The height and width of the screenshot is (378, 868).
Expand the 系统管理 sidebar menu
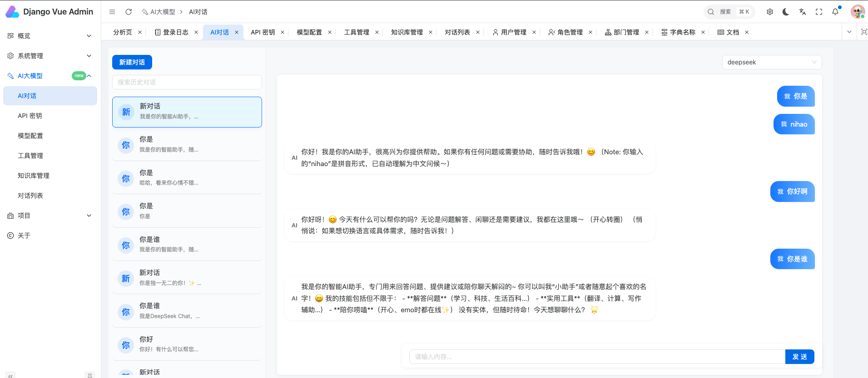[50, 56]
